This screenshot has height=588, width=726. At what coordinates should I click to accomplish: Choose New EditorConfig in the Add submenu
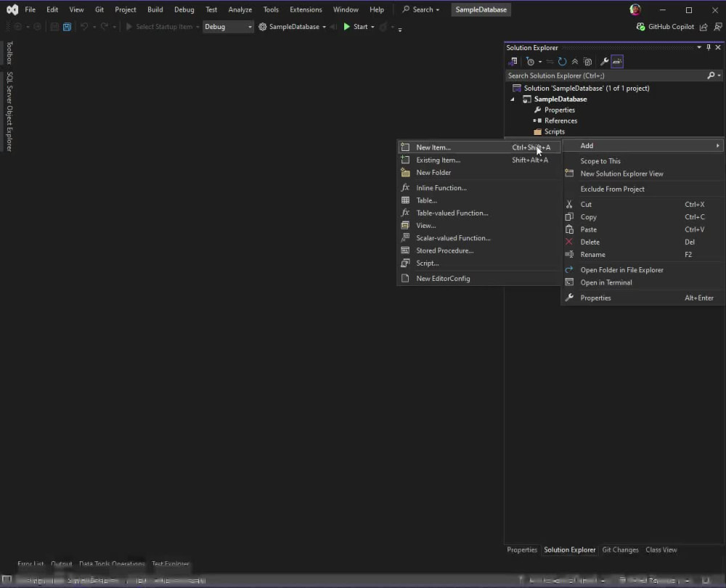[x=478, y=279]
